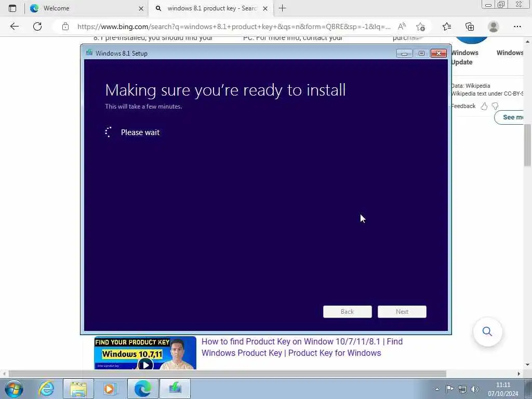Close the Windows 8.1 Setup window
The height and width of the screenshot is (399, 532).
click(x=438, y=54)
